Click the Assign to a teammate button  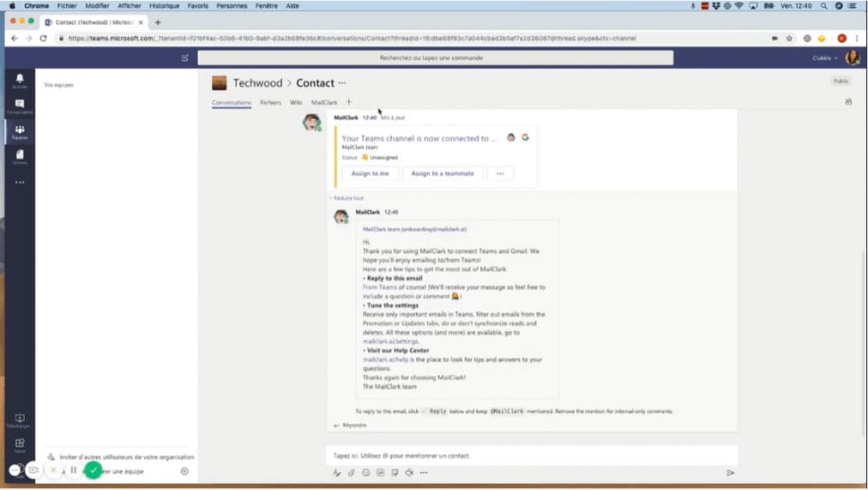(442, 174)
